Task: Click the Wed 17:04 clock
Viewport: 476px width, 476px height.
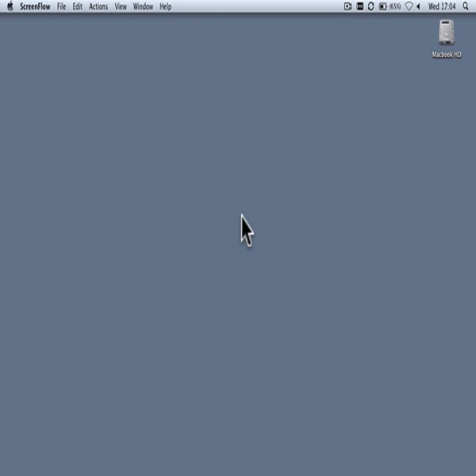Action: pos(442,6)
